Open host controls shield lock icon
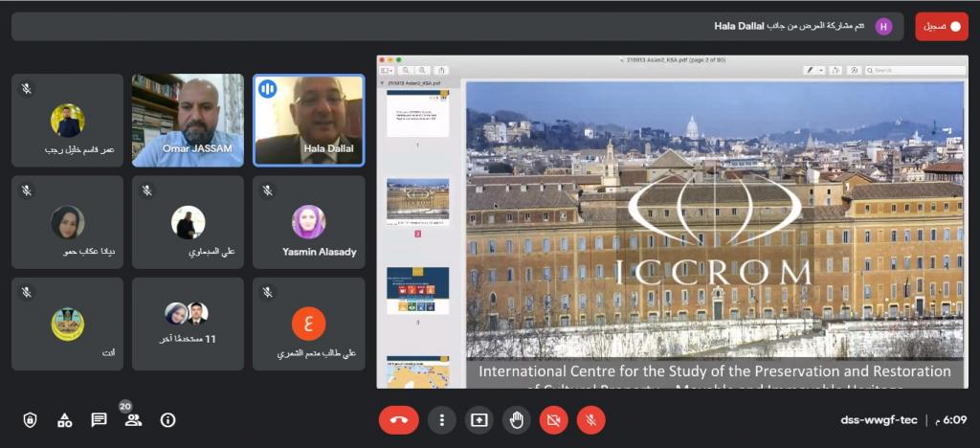This screenshot has width=980, height=448. pyautogui.click(x=30, y=419)
